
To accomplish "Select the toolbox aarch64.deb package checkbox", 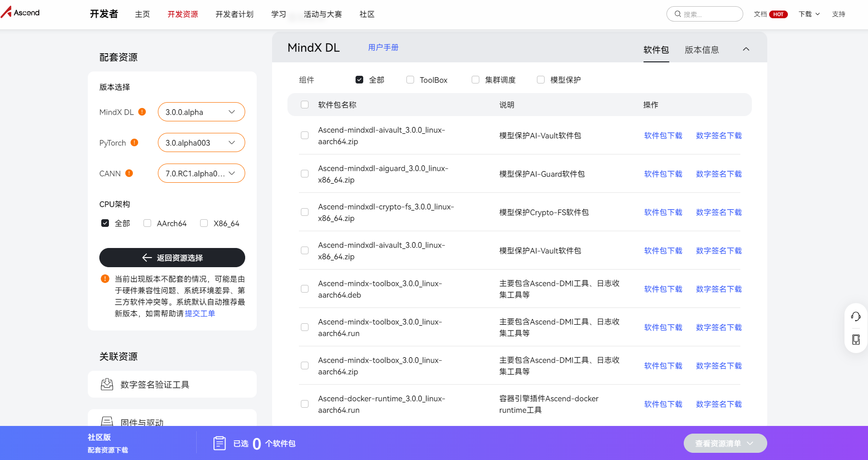I will 305,289.
